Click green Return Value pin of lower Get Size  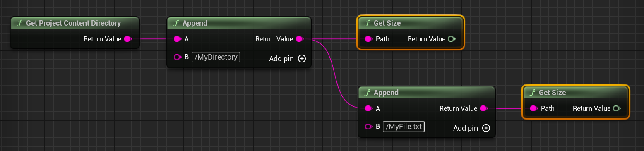(617, 109)
